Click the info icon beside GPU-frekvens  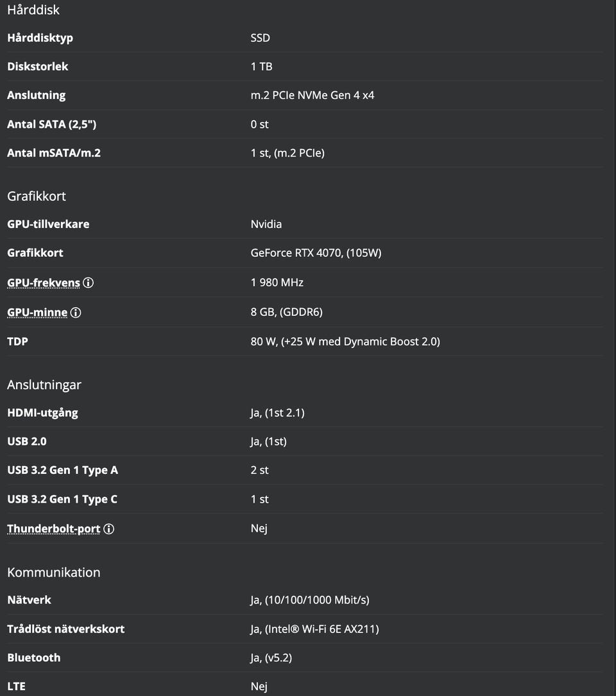click(x=89, y=283)
